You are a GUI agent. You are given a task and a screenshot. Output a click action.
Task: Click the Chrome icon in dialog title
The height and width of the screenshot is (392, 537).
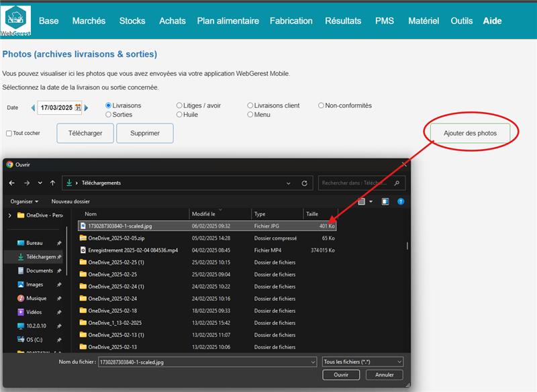tap(9, 164)
